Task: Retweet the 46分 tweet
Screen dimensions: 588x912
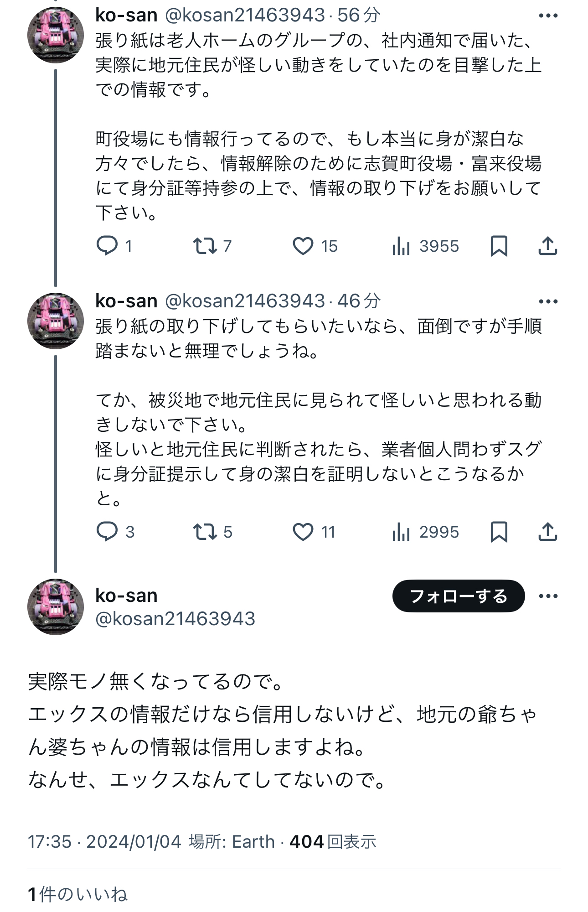Action: (x=205, y=532)
